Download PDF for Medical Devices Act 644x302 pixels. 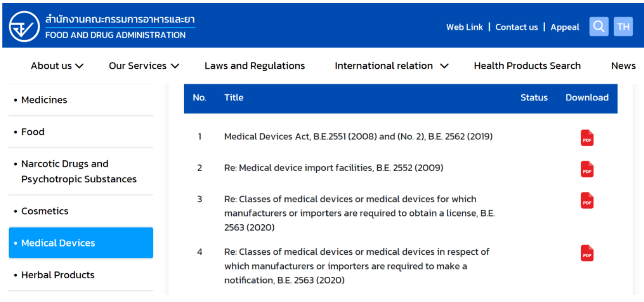point(587,138)
